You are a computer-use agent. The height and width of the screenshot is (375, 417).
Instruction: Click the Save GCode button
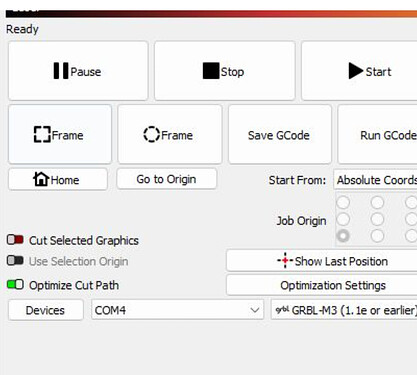point(280,134)
